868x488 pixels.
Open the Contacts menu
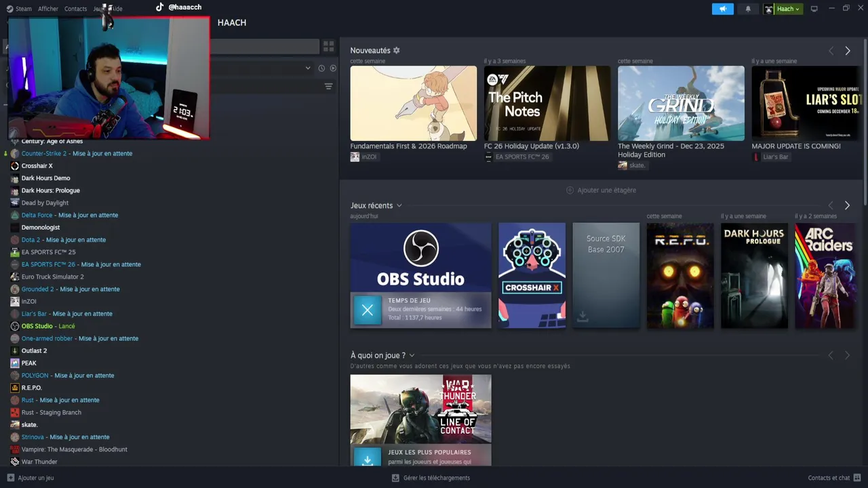pyautogui.click(x=75, y=9)
